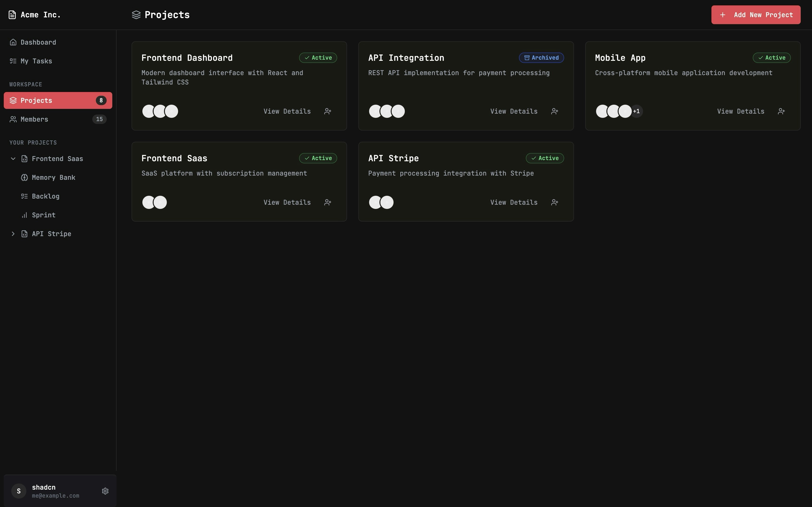View Details of the API Stripe project

tap(514, 203)
